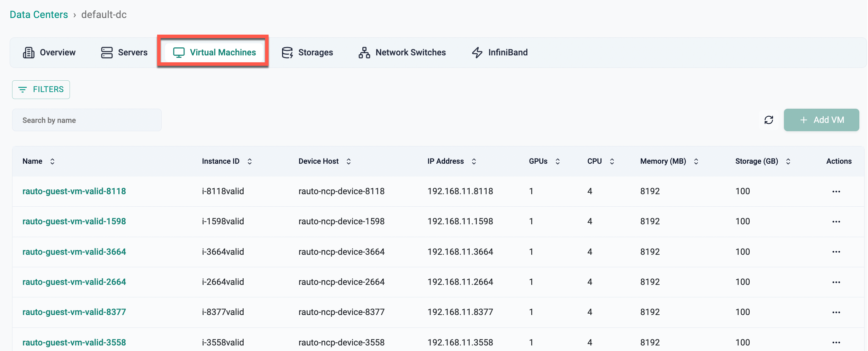Click the refresh icon to reload VM list
This screenshot has width=868, height=351.
769,120
